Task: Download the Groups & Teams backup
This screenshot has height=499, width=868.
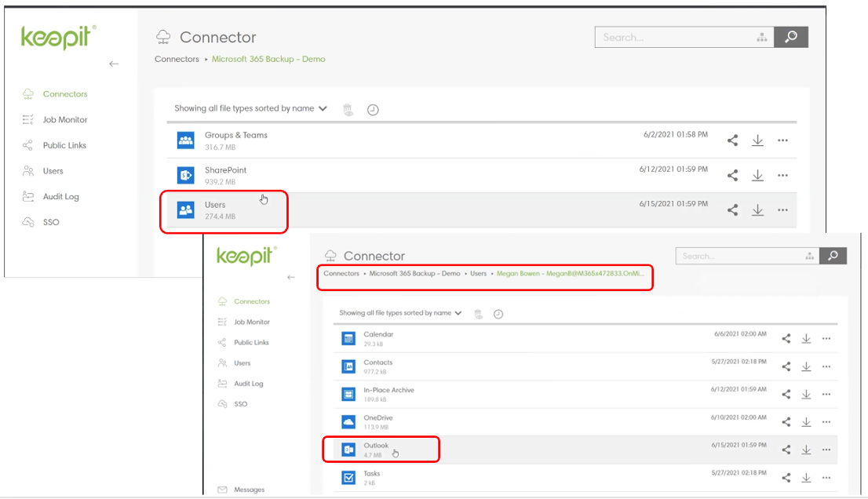Action: coord(757,140)
